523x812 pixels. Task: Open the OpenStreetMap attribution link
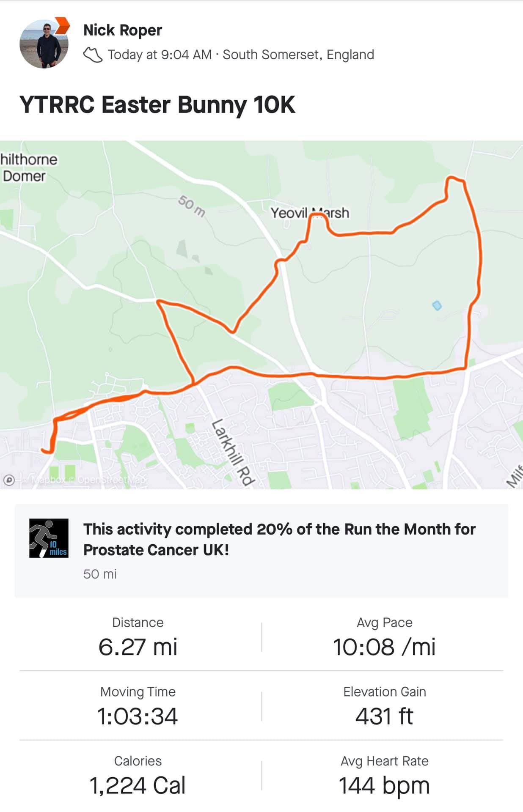coord(112,480)
